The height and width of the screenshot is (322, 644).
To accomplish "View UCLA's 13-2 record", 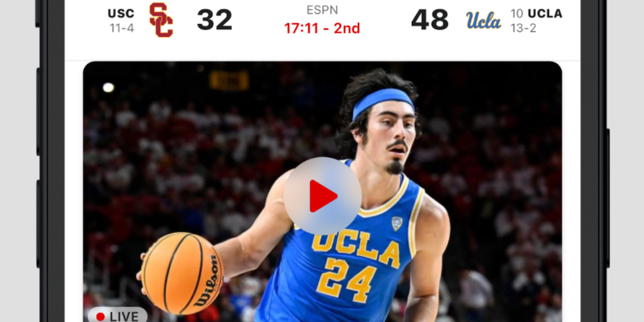I will pos(523,28).
